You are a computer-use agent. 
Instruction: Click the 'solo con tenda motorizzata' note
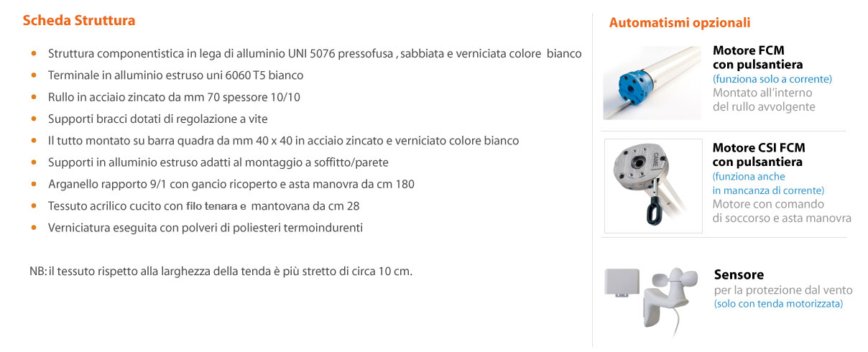click(x=778, y=304)
